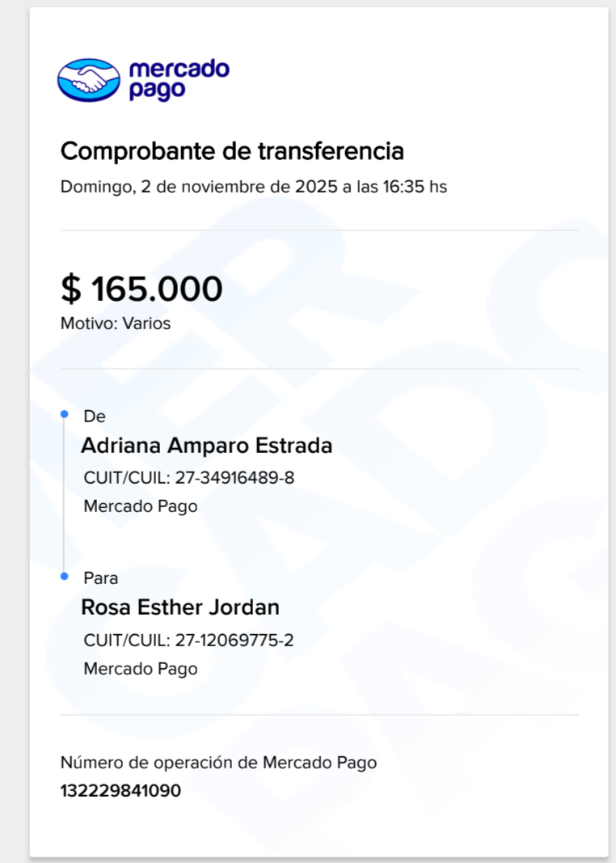Click the sender CUIT/CUIL 27-34916489-8

pyautogui.click(x=189, y=478)
